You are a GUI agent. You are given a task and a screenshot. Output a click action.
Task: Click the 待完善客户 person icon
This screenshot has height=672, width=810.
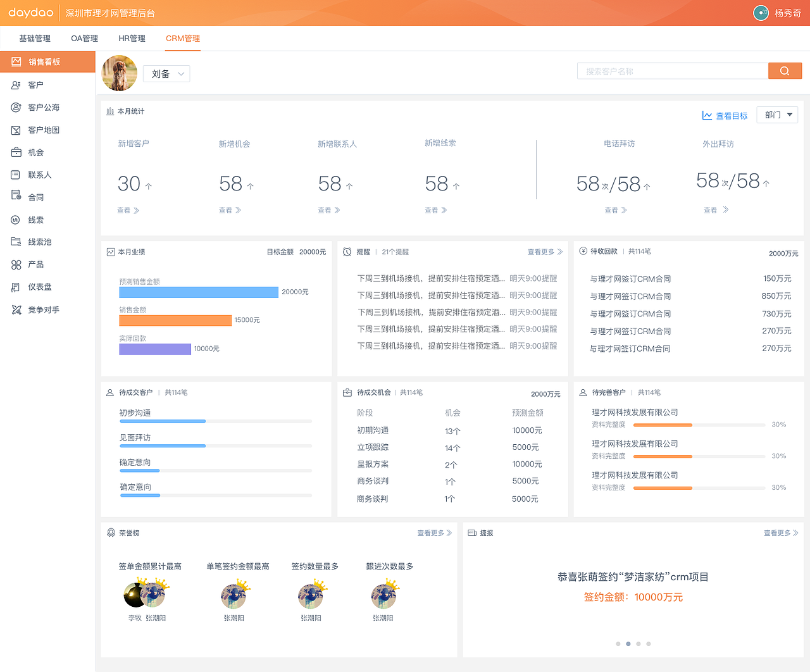[x=583, y=392]
